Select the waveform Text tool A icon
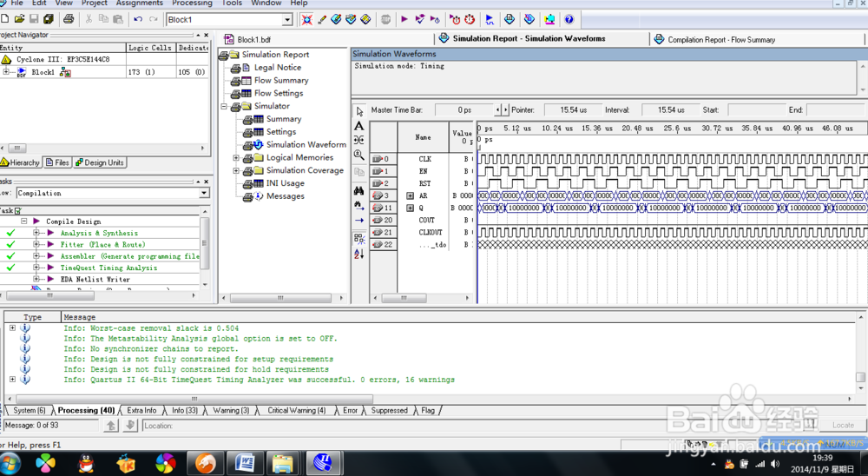The image size is (868, 476). coord(359,126)
